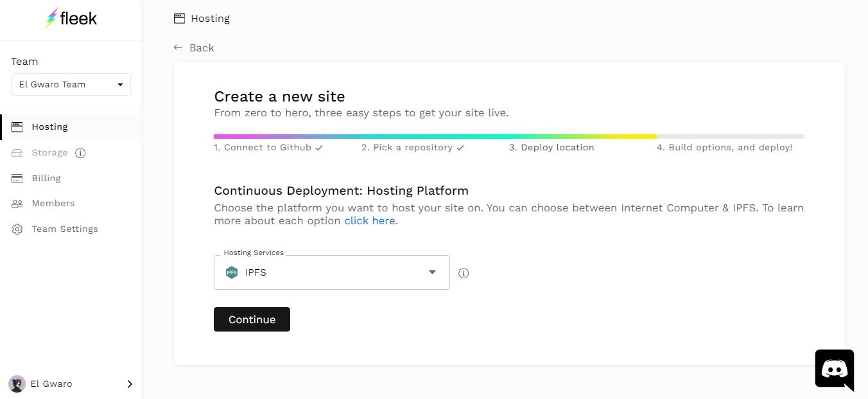Click the "1. Connect to Github" step
Viewport: 868px width, 399px height.
pos(268,147)
